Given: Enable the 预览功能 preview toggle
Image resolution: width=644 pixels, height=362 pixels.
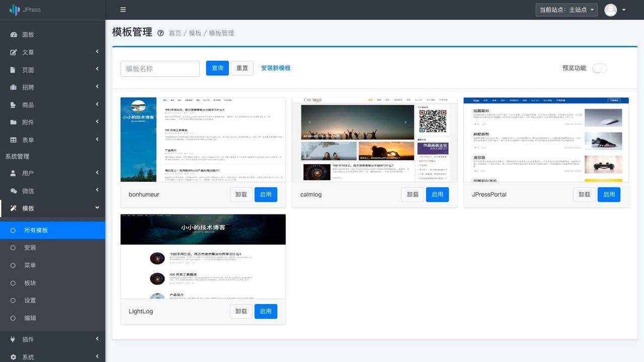Looking at the screenshot, I should 600,67.
